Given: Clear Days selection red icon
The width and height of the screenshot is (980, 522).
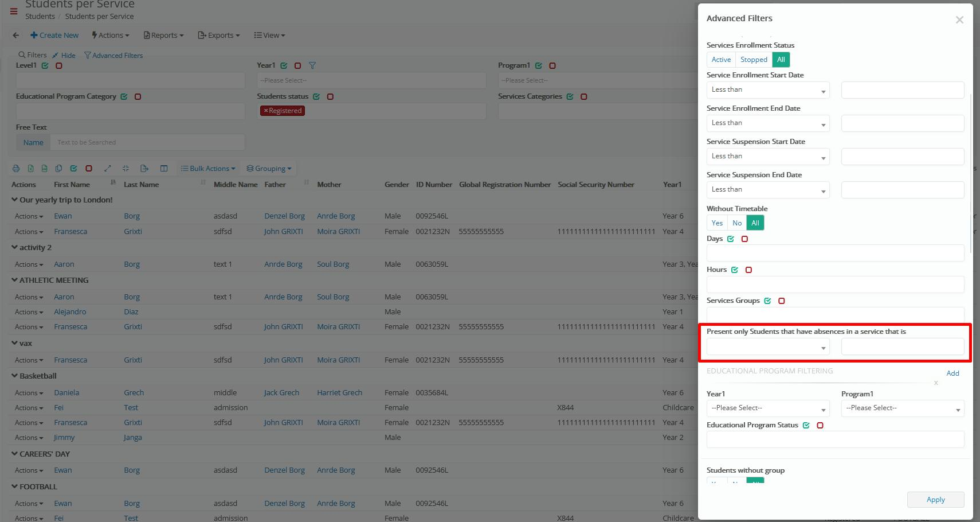Looking at the screenshot, I should pos(744,239).
